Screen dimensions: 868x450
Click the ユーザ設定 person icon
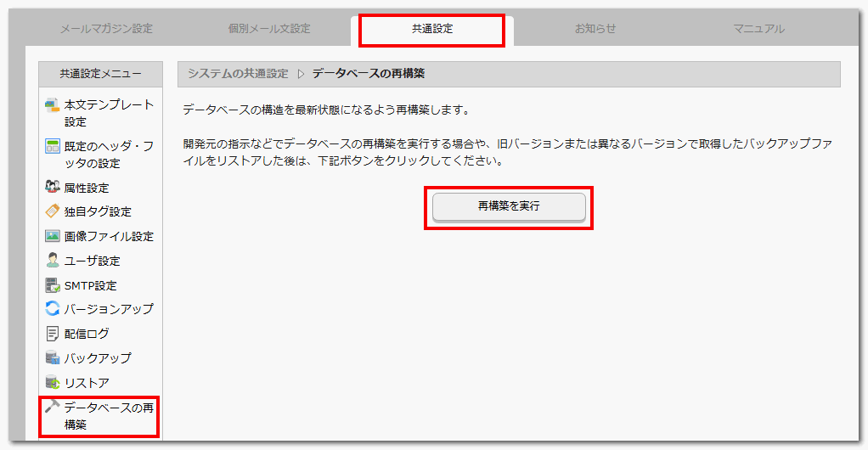(x=52, y=260)
